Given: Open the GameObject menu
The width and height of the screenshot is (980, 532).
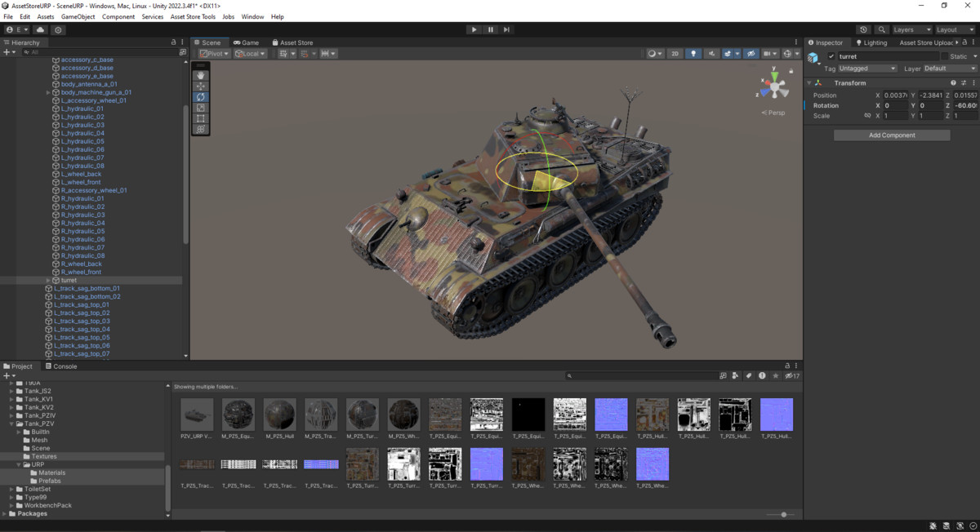Looking at the screenshot, I should (78, 16).
